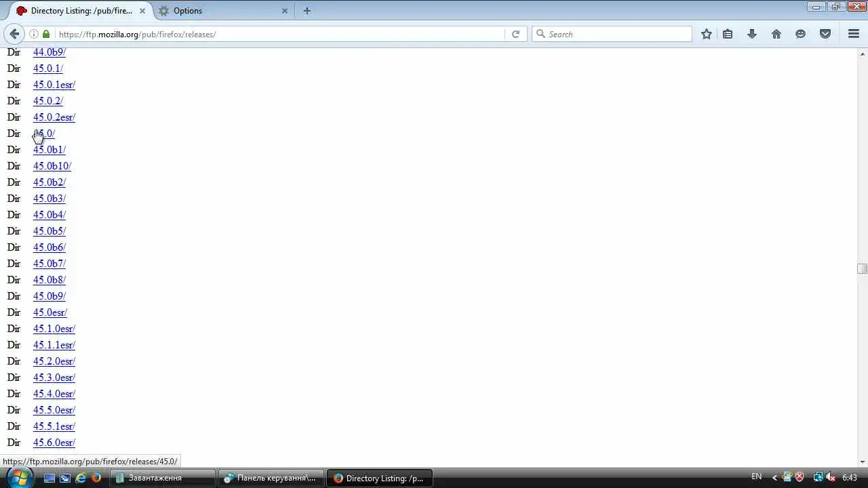
Task: Select the Directory Listing tab
Action: pyautogui.click(x=80, y=11)
